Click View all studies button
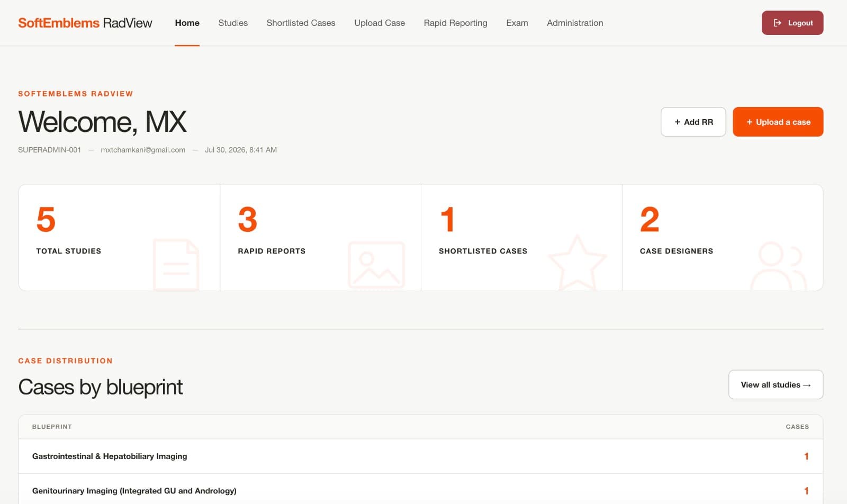The width and height of the screenshot is (847, 504). tap(776, 384)
